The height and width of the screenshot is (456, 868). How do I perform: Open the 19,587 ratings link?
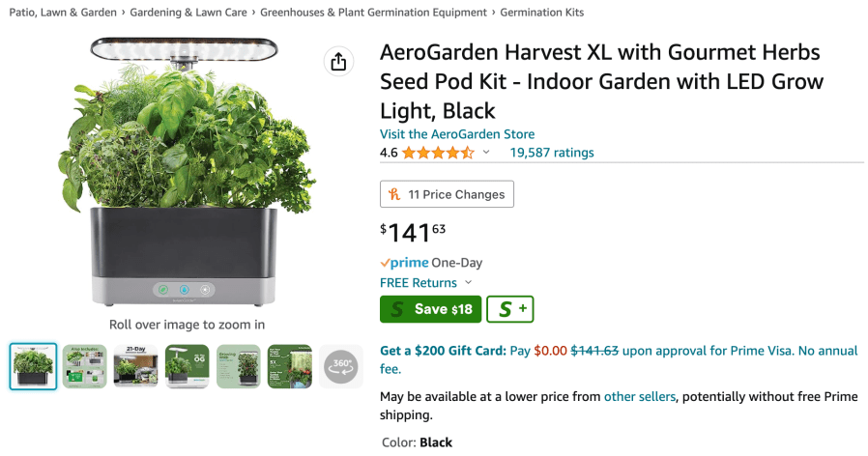(x=552, y=153)
